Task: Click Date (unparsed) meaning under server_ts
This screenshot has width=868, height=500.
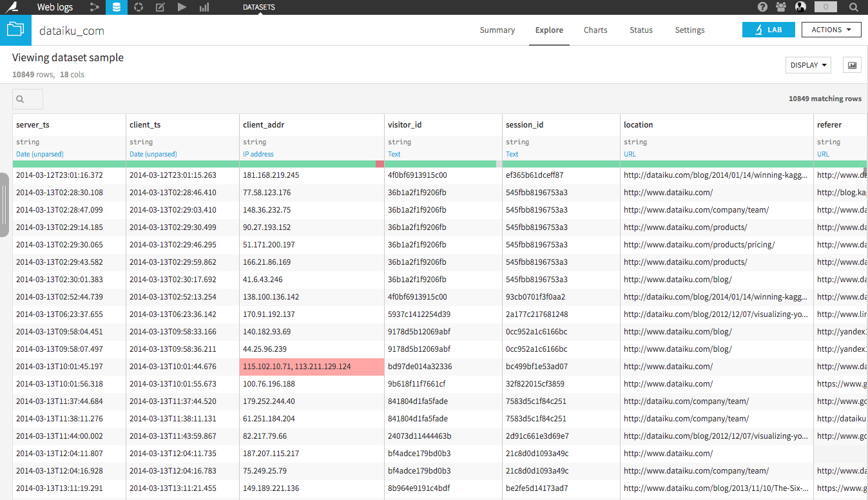Action: click(x=40, y=154)
